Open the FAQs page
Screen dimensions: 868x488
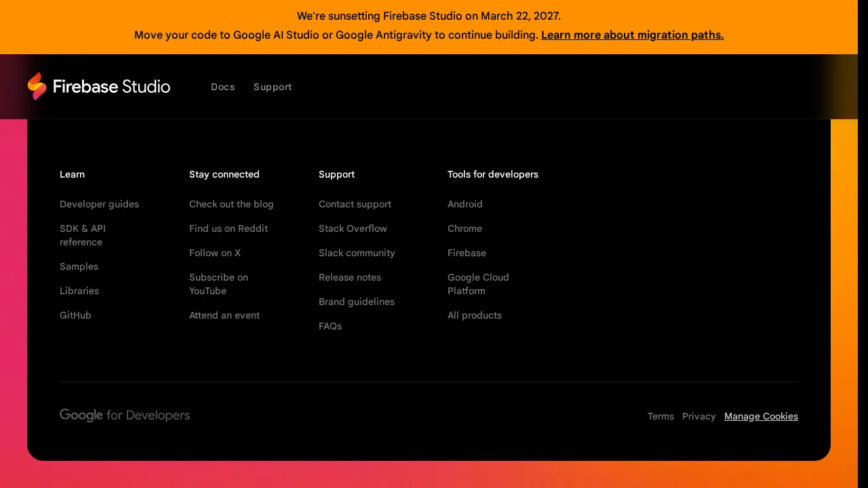tap(330, 326)
